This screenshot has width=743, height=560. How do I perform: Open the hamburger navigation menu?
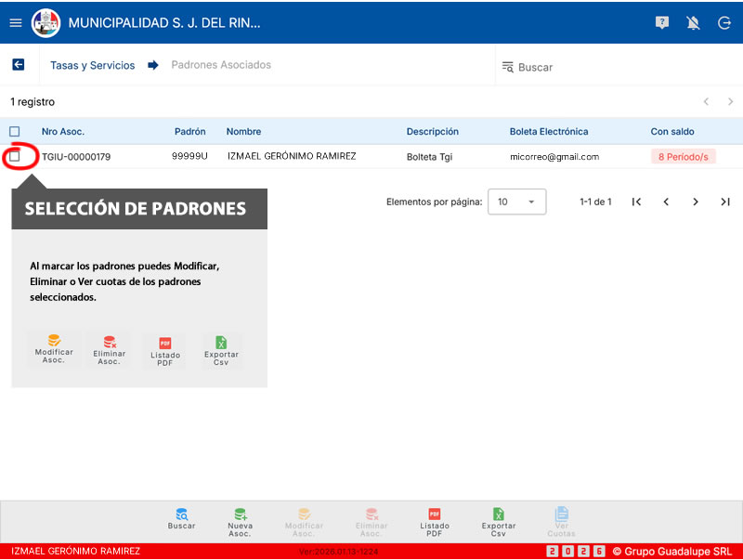(x=15, y=22)
